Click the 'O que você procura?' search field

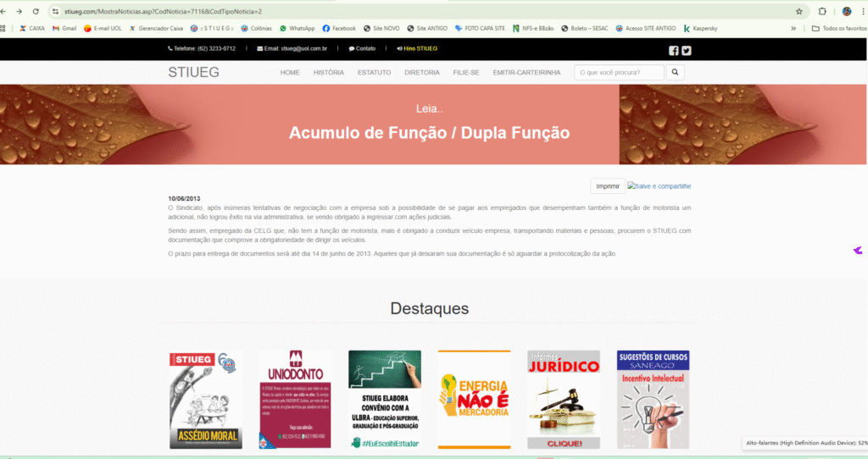619,73
